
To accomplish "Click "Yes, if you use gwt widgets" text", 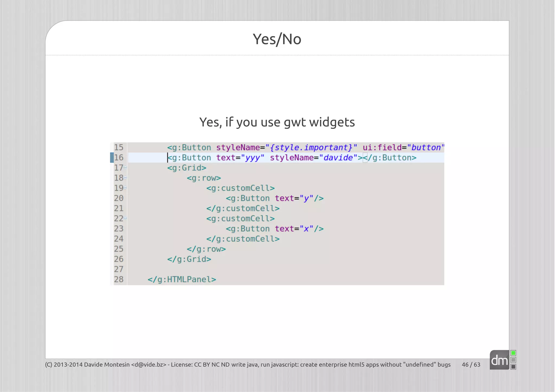I will tap(277, 122).
